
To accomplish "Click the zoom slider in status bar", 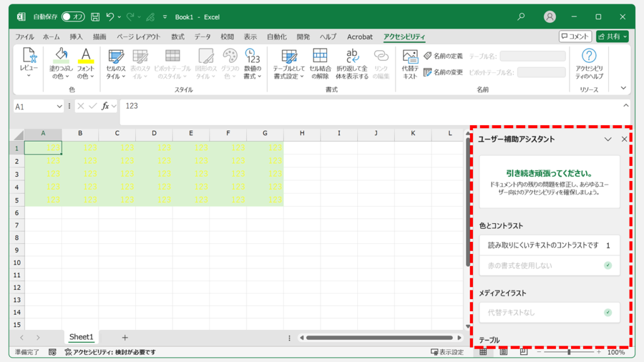I will [569, 353].
